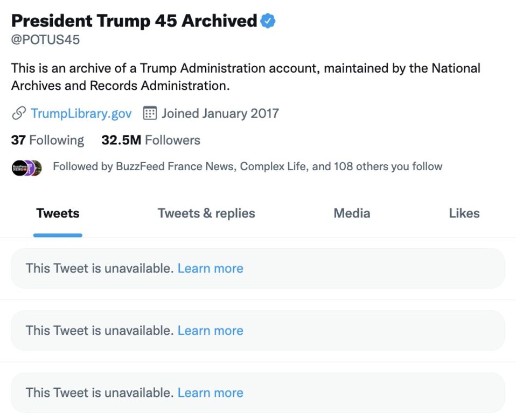Open the Tweets & replies tab
The image size is (516, 420).
pos(206,213)
